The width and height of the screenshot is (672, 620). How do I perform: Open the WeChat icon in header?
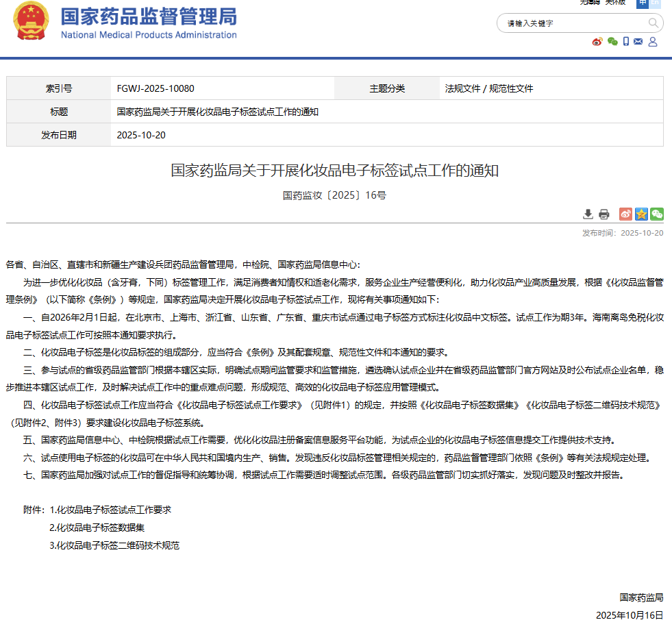pyautogui.click(x=612, y=42)
